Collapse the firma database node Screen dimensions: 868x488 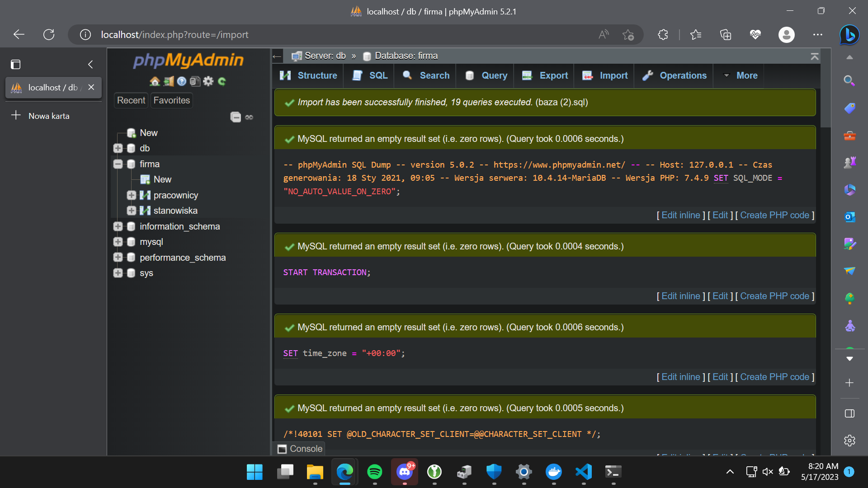click(x=118, y=164)
